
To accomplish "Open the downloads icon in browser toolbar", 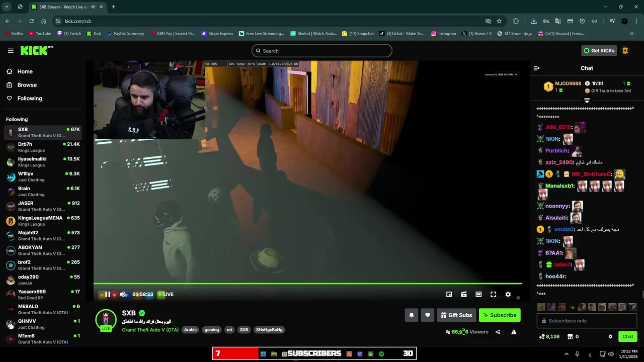I will click(534, 21).
